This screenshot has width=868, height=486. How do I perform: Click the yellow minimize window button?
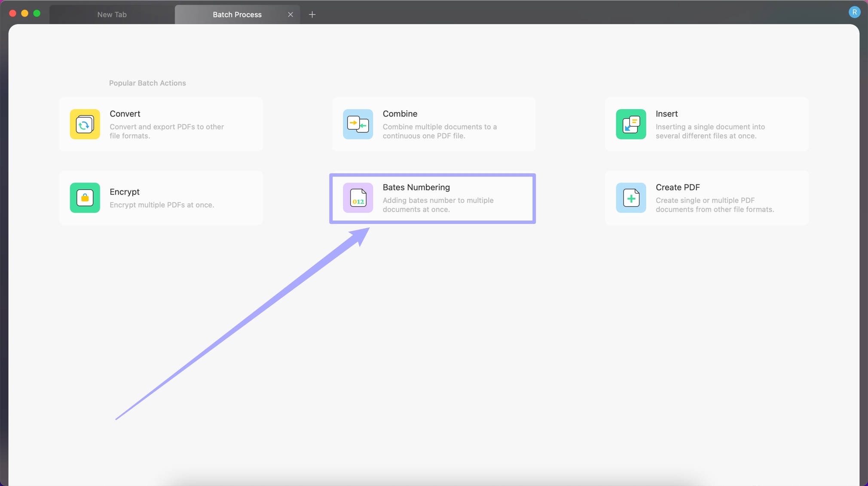tap(25, 13)
